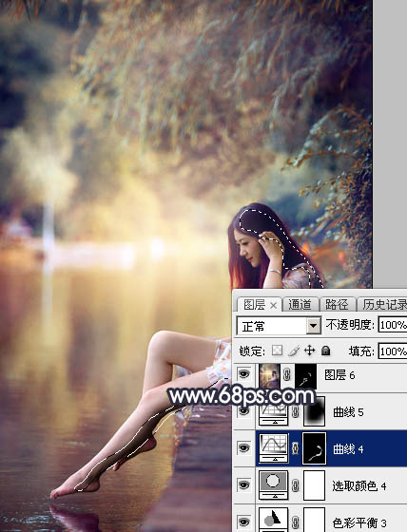Close the 图层 tab with x
The width and height of the screenshot is (407, 532).
tap(273, 306)
